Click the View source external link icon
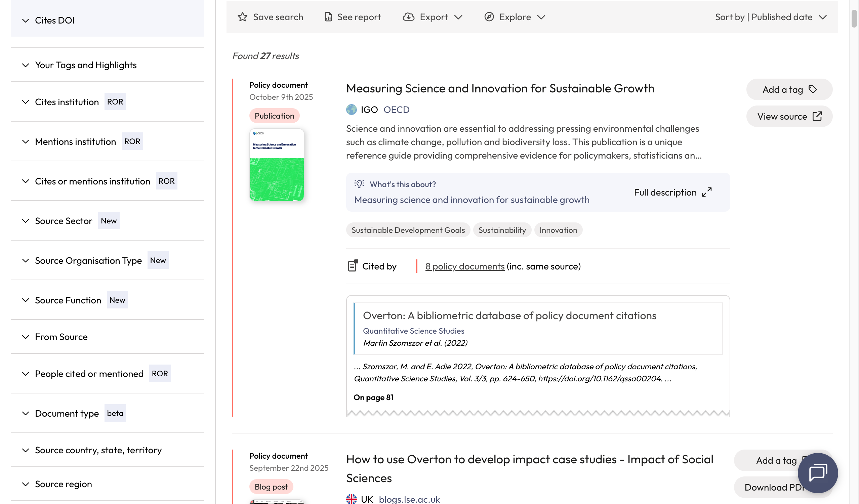The width and height of the screenshot is (859, 504). pyautogui.click(x=817, y=116)
